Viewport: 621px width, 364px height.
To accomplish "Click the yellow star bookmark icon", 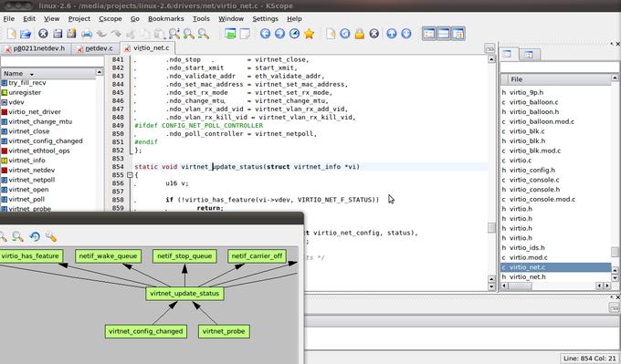I will click(309, 34).
